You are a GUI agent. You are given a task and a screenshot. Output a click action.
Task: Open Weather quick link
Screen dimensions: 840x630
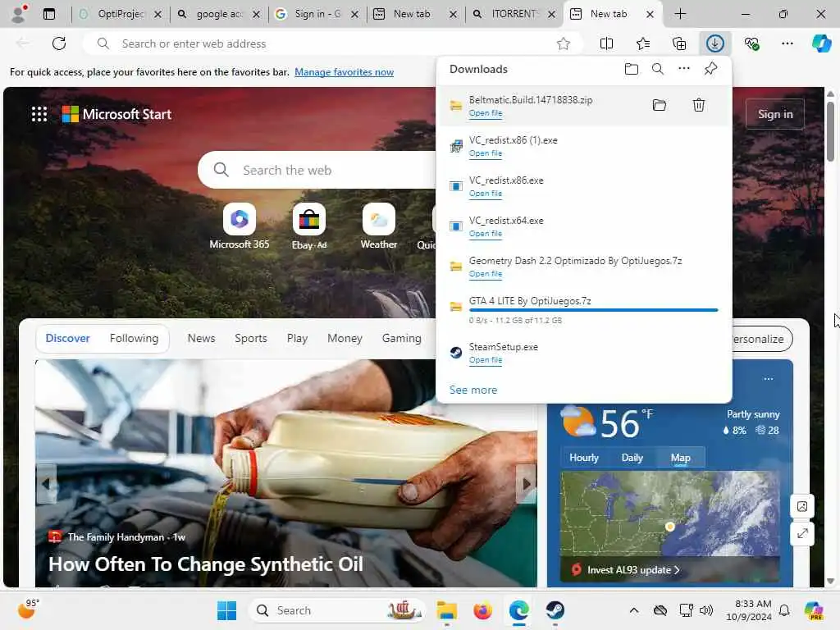[379, 226]
